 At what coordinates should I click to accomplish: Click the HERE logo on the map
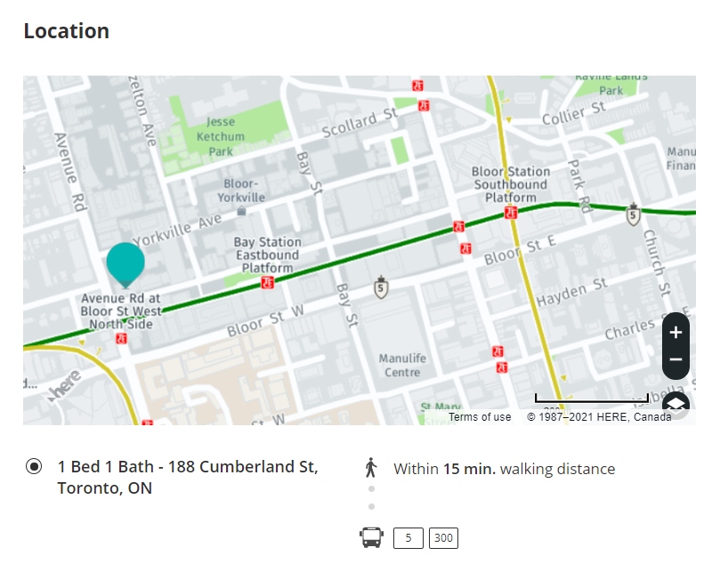(65, 385)
